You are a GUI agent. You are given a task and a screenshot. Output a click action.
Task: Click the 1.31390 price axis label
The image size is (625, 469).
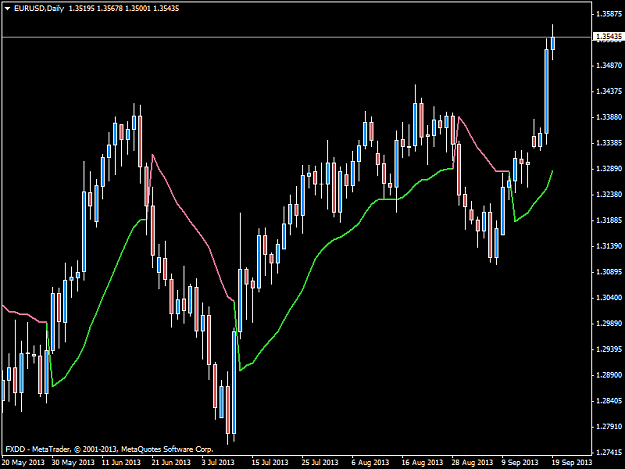click(x=609, y=246)
